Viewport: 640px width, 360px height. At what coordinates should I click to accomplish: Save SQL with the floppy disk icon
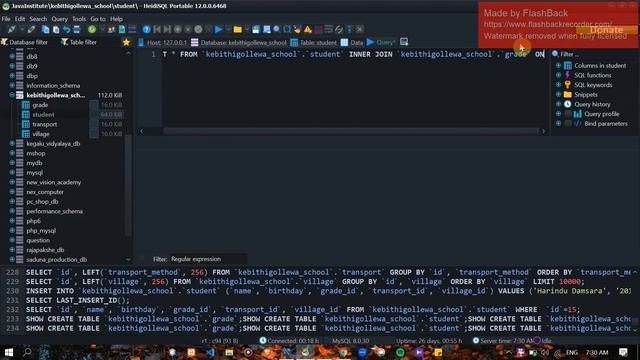pyautogui.click(x=256, y=29)
